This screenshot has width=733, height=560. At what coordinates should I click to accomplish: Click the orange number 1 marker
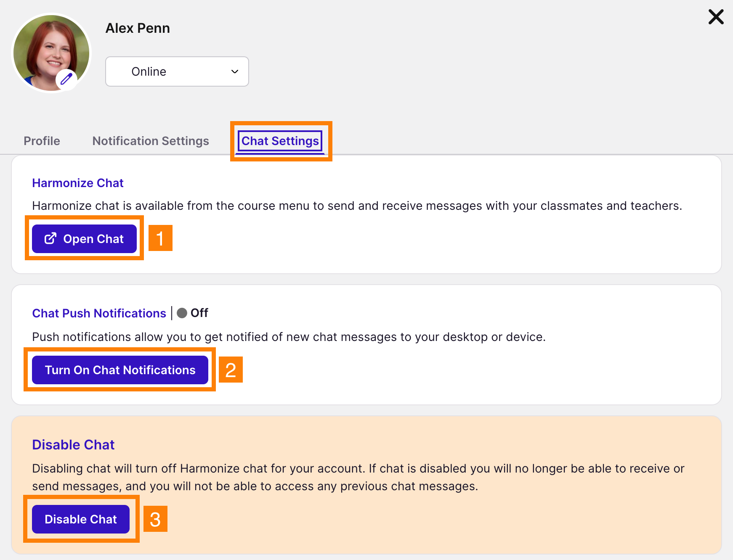pyautogui.click(x=160, y=238)
